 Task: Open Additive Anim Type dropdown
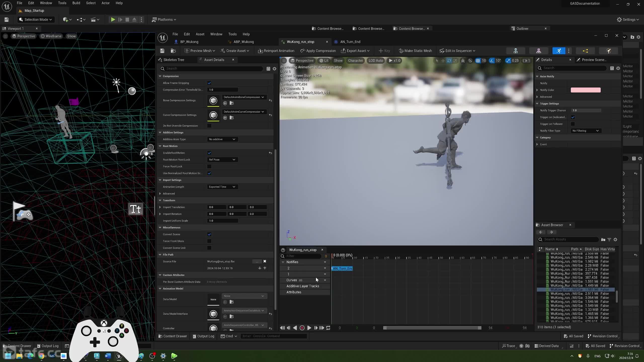(222, 139)
